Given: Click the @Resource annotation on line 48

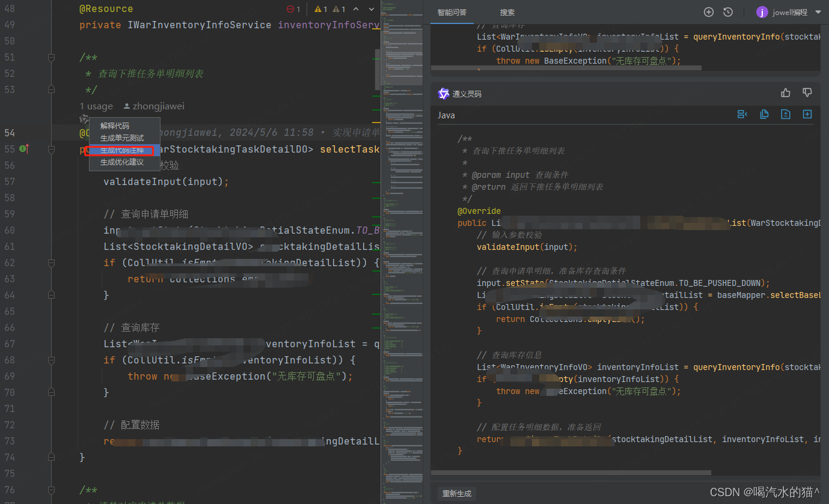Looking at the screenshot, I should tap(106, 9).
